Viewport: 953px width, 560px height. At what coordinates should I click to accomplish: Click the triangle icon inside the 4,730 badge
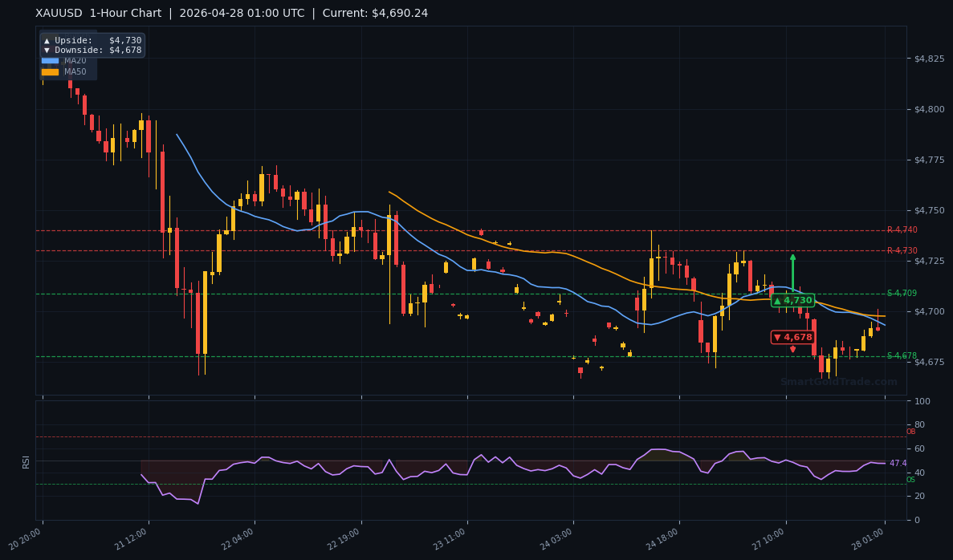[777, 300]
